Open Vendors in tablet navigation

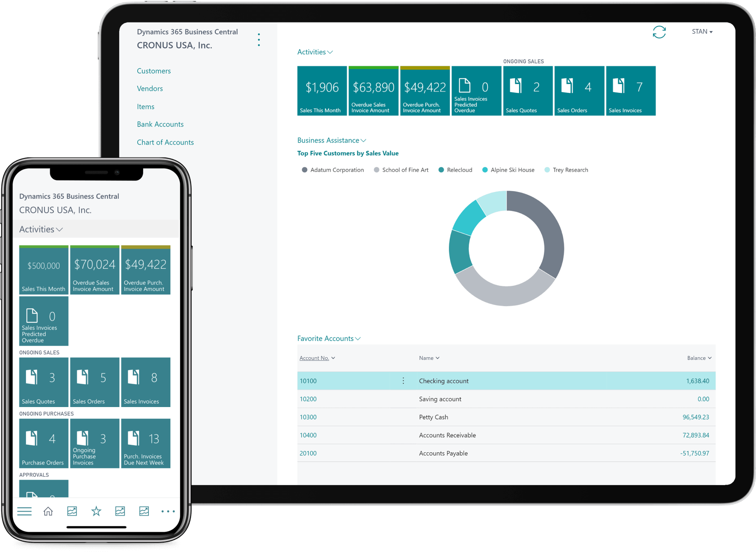pos(150,88)
